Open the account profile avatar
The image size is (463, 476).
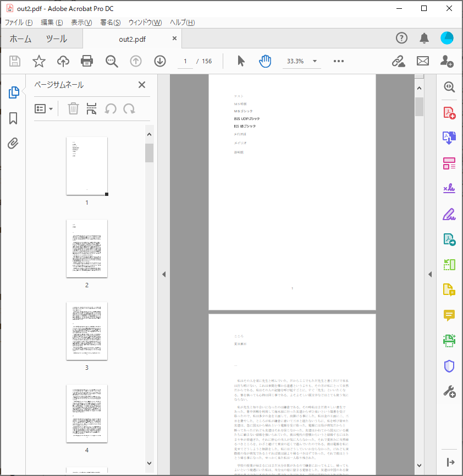tap(447, 38)
